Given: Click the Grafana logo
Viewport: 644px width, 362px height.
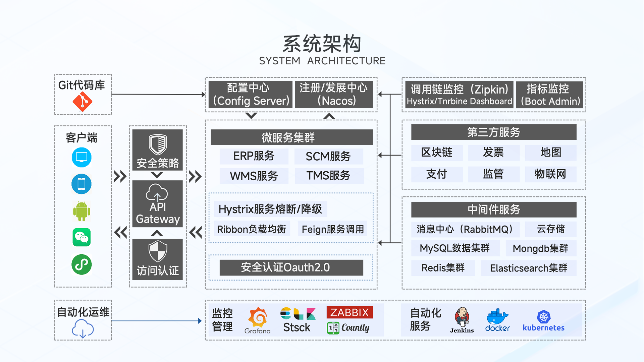Looking at the screenshot, I should [x=257, y=318].
